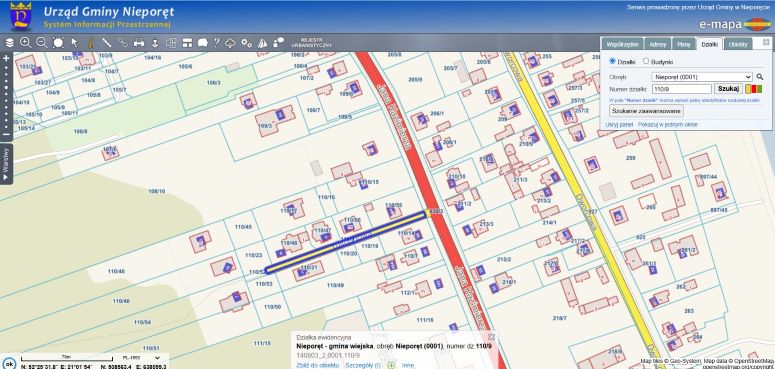Choose the line measurement tool

pos(106,43)
